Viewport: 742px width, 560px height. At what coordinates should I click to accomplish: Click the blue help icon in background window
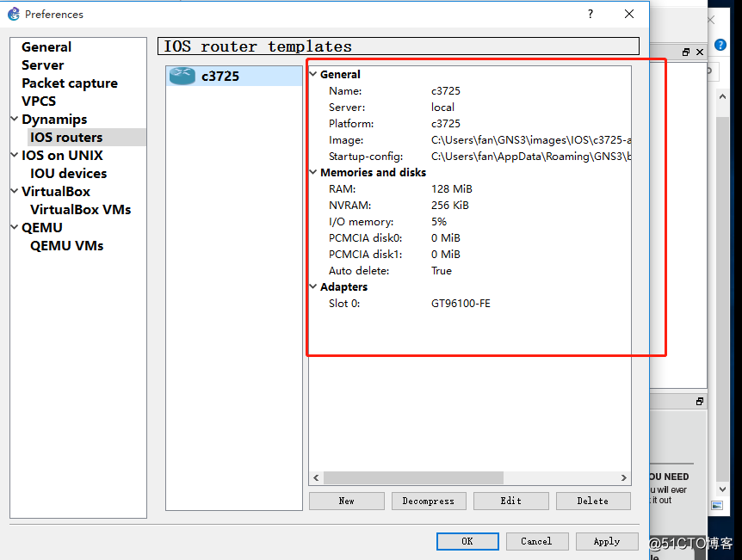tap(720, 45)
